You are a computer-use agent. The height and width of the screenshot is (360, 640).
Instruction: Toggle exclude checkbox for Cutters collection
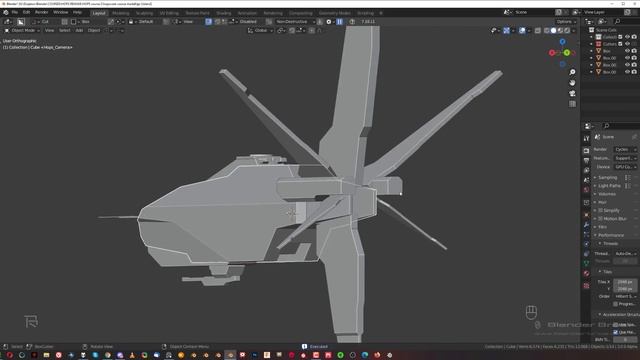click(x=620, y=44)
